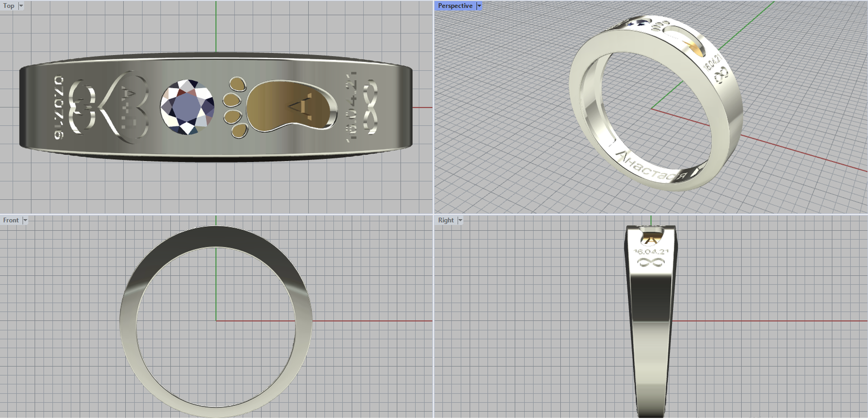Select the big toe cutout above the footprint
The width and height of the screenshot is (868, 419).
tap(237, 84)
